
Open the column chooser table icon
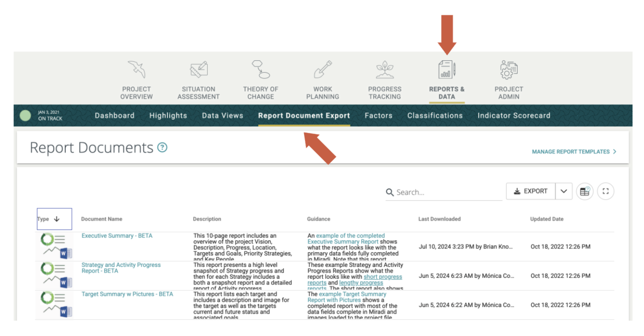coord(584,191)
